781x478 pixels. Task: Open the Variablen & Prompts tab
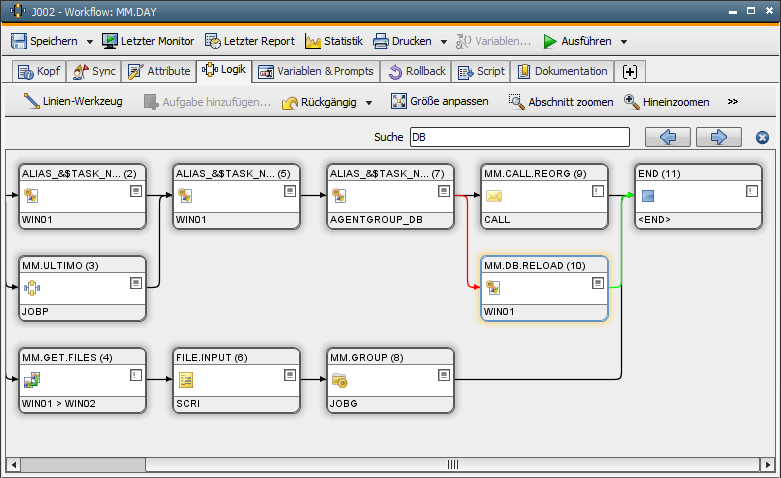pyautogui.click(x=316, y=71)
